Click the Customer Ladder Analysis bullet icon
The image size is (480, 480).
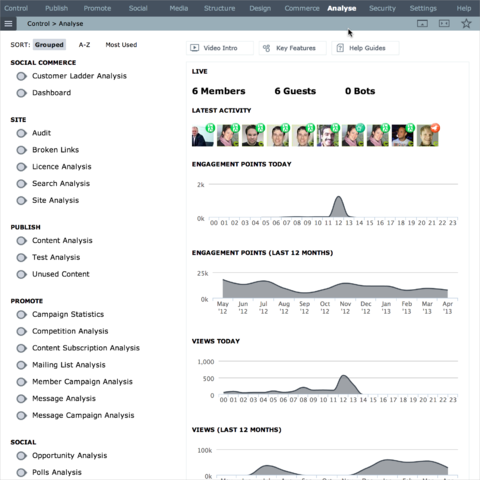pyautogui.click(x=22, y=76)
